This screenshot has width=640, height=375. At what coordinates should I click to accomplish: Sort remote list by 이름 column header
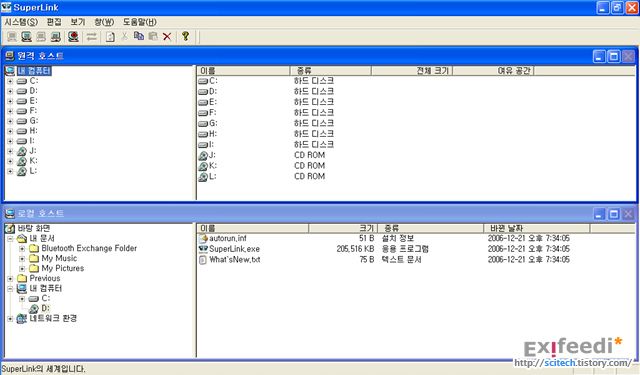point(243,71)
